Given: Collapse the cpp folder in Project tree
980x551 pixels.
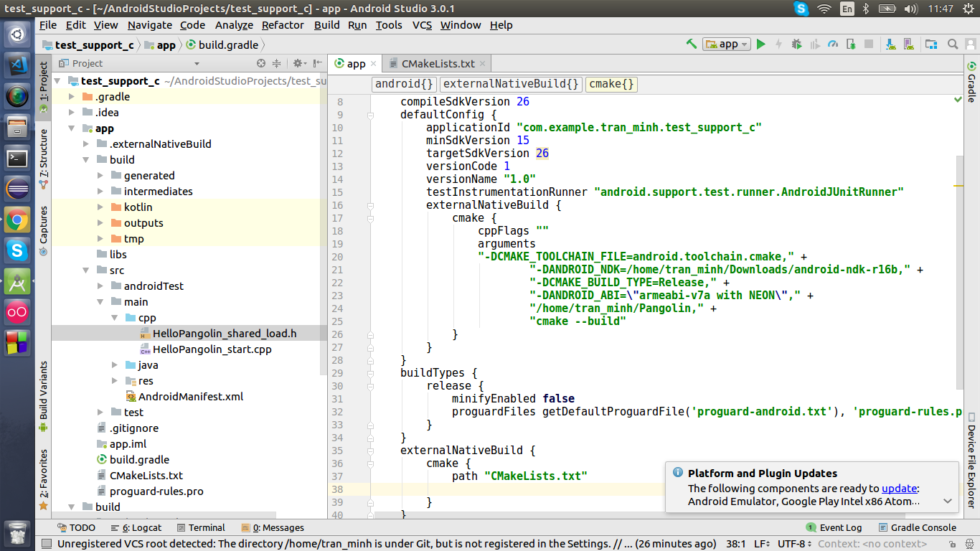Looking at the screenshot, I should coord(114,317).
